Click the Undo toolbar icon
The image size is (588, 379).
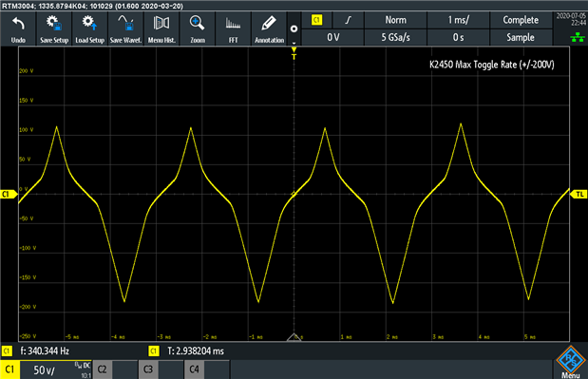(18, 28)
